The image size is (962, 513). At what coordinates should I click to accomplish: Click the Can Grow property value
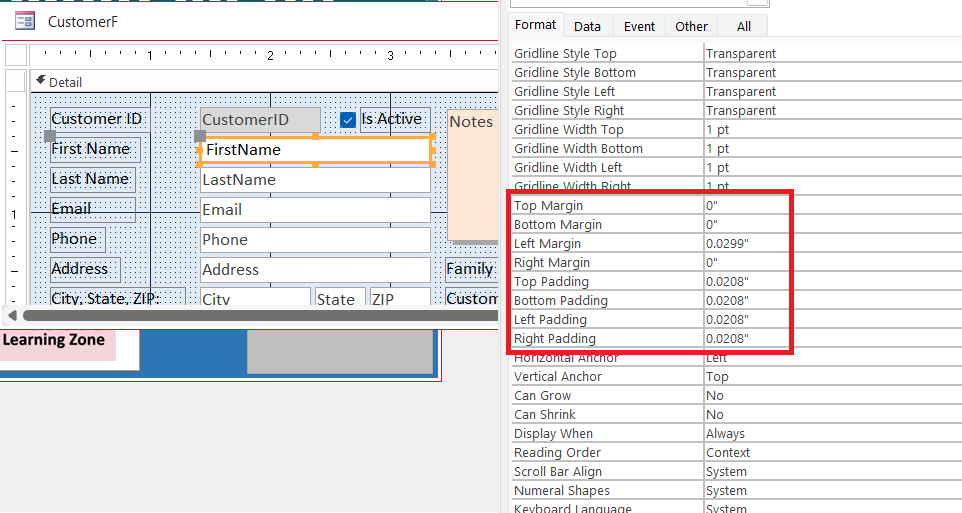(832, 396)
